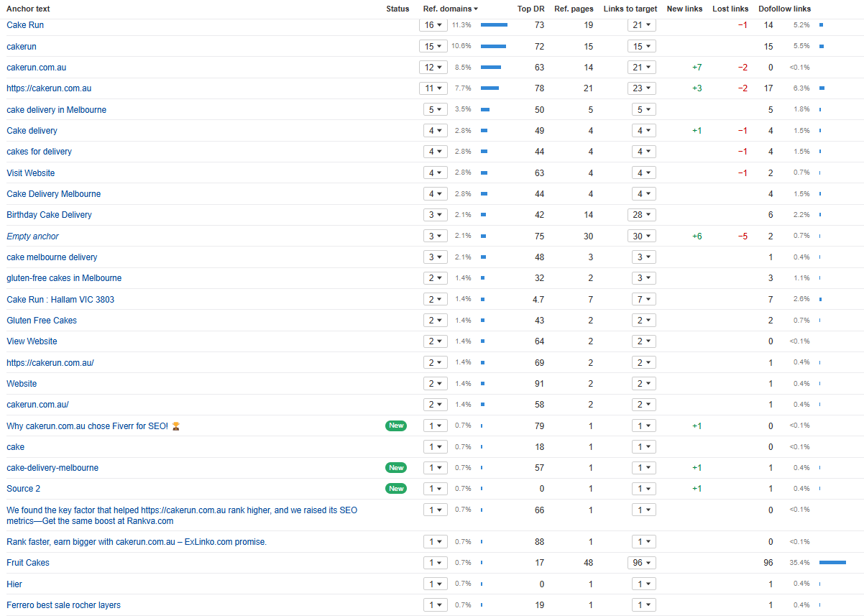Screen dimensions: 864x616
Task: Expand Ref. domains dropdown for Empty anchor row
Action: point(436,236)
